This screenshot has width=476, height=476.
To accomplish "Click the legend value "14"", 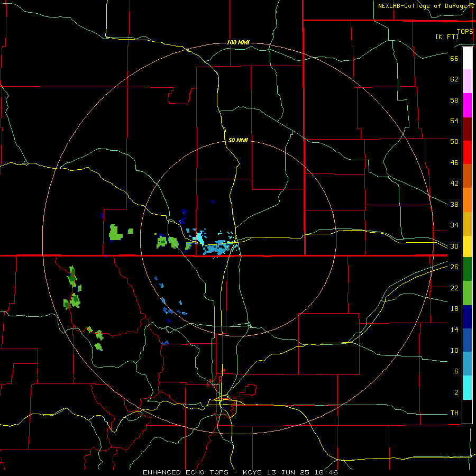I will pos(454,329).
